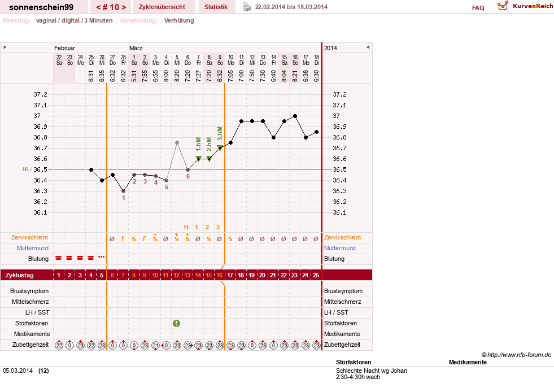Viewport: 554px width, 392px height.
Task: Open the Zyklenübersicht tab
Action: coord(162,7)
